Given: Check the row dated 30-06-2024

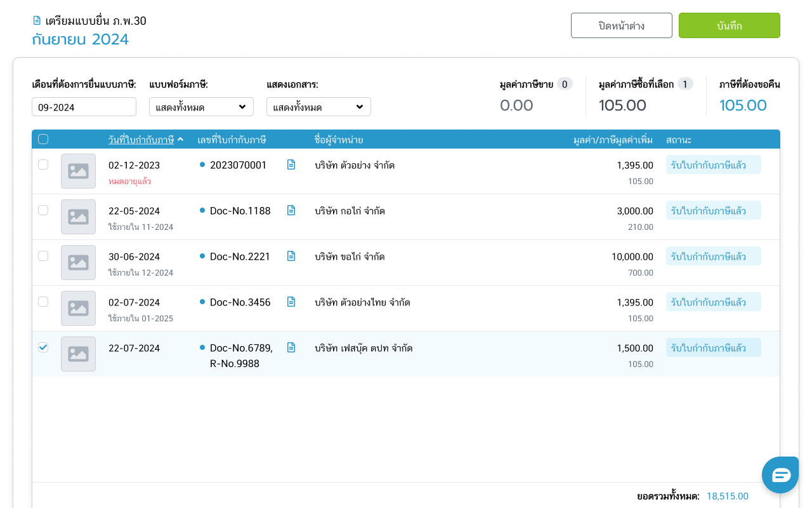Looking at the screenshot, I should pos(43,256).
